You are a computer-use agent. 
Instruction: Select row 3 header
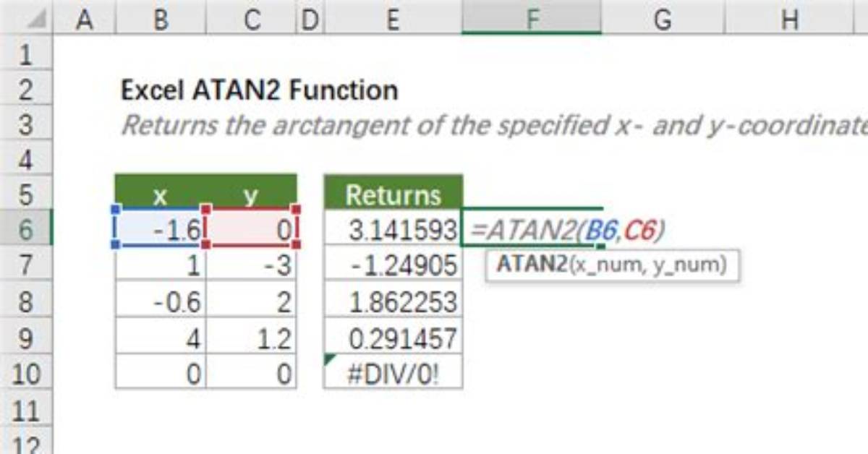pos(27,124)
